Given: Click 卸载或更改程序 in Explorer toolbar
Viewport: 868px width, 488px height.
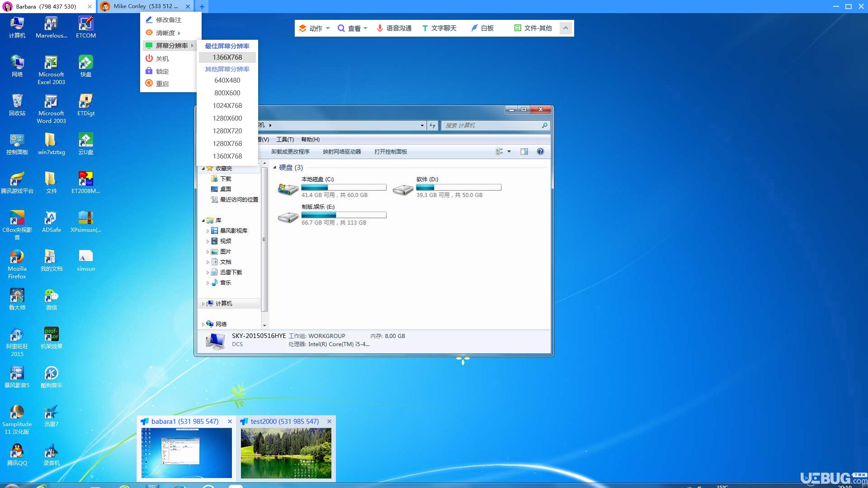Looking at the screenshot, I should [290, 152].
